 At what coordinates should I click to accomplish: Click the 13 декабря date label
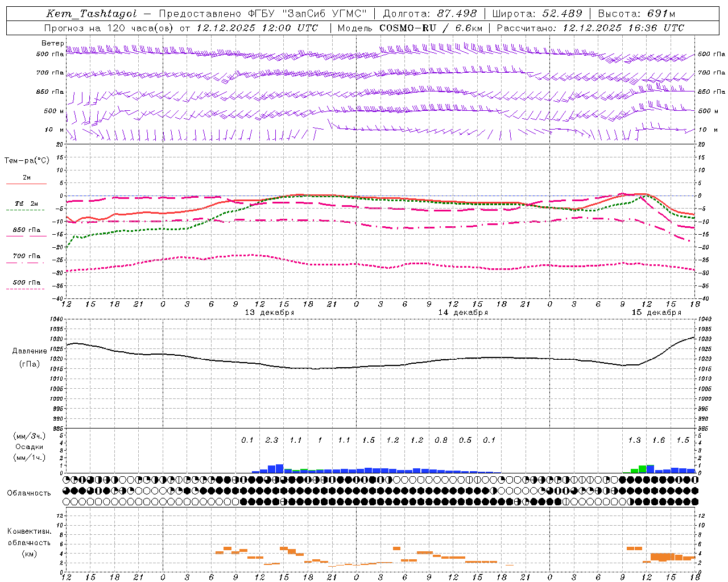pos(270,313)
